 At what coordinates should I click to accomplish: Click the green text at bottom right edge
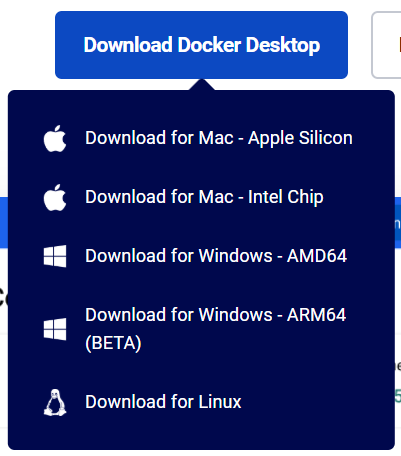coord(398,396)
